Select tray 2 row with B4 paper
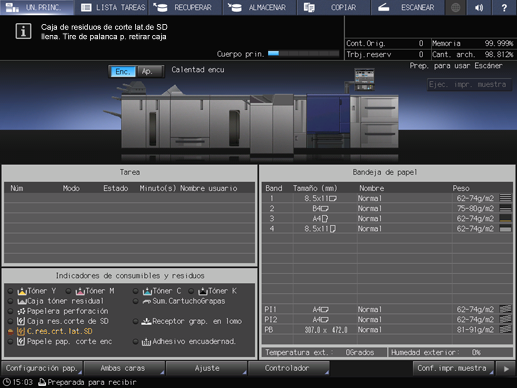 387,209
